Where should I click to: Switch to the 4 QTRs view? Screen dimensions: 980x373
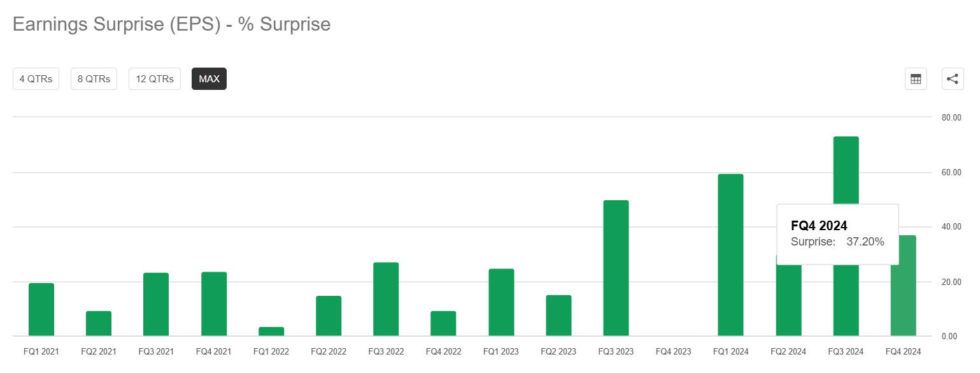36,78
